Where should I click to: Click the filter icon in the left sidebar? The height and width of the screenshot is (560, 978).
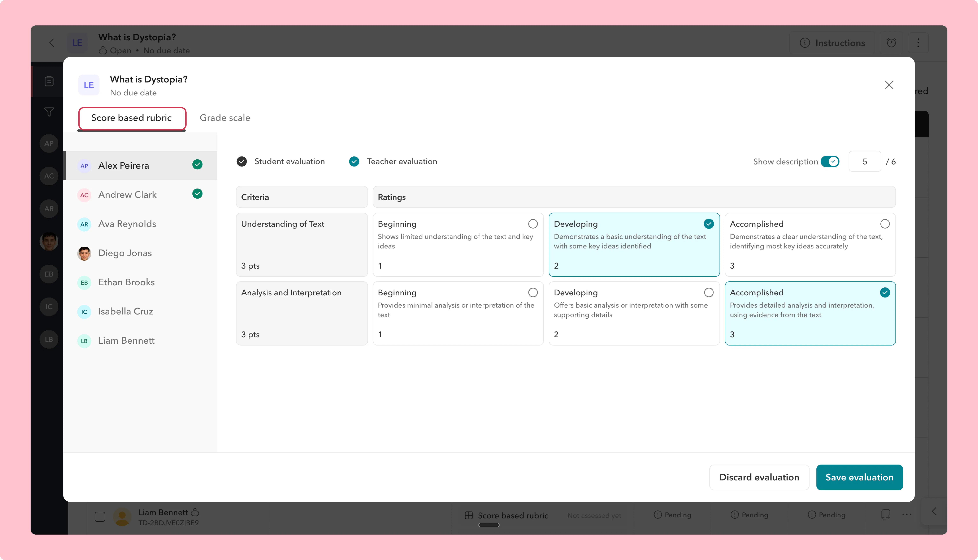[x=49, y=112]
